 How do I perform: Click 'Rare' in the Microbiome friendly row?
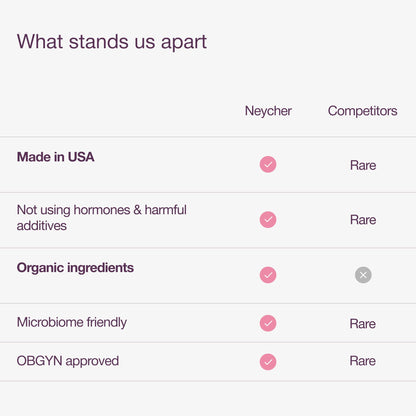[x=363, y=324]
